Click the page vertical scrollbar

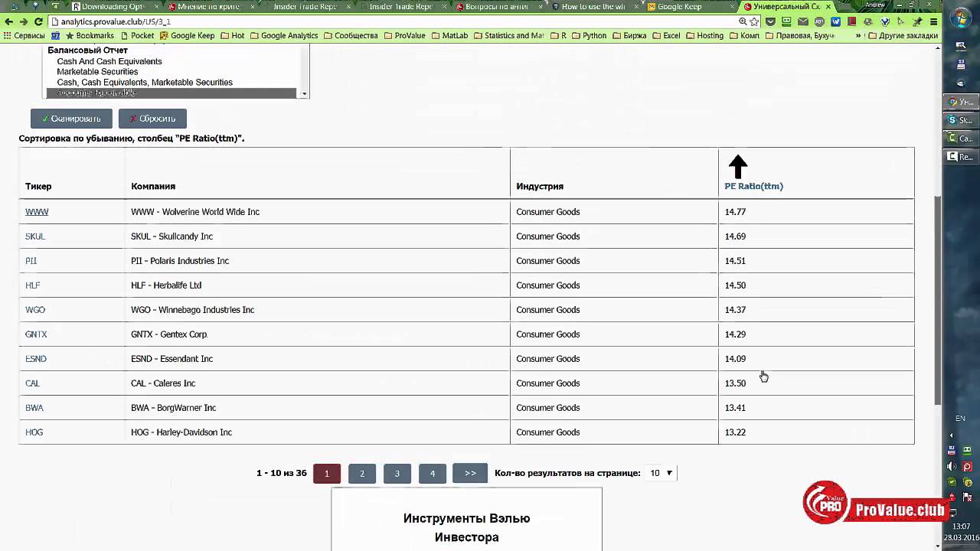coord(939,300)
